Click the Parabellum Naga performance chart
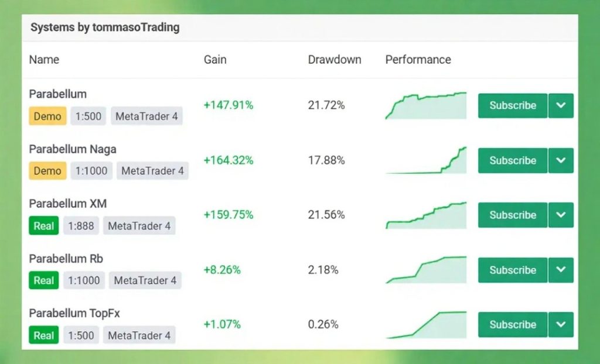Image resolution: width=600 pixels, height=364 pixels. tap(426, 160)
